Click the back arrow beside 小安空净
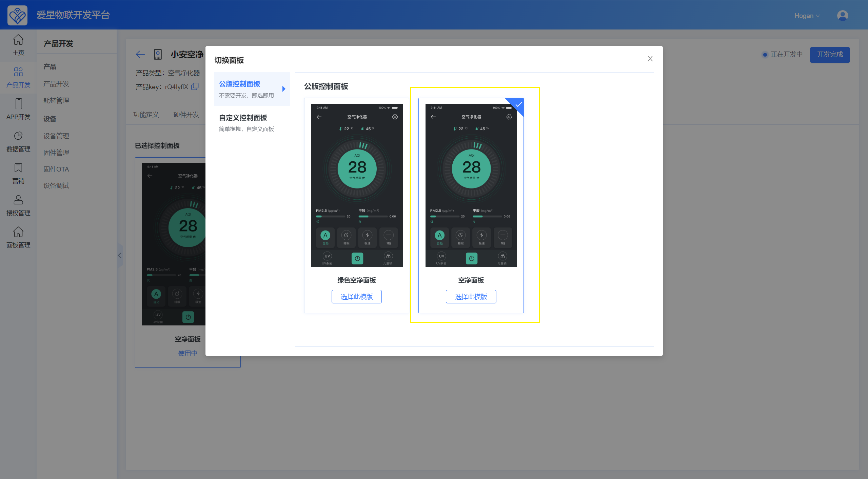Viewport: 868px width, 479px height. pos(140,54)
